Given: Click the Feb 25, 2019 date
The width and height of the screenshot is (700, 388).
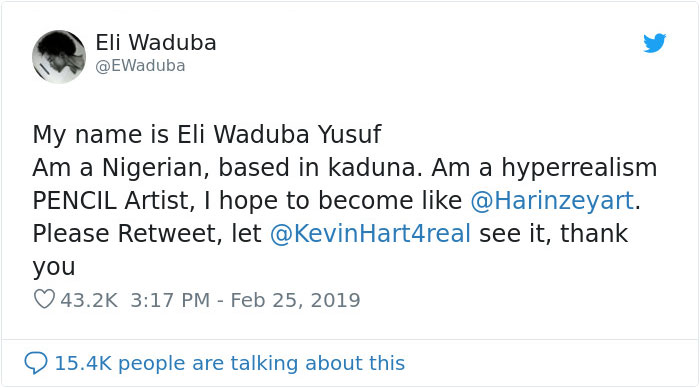Looking at the screenshot, I should click(295, 300).
